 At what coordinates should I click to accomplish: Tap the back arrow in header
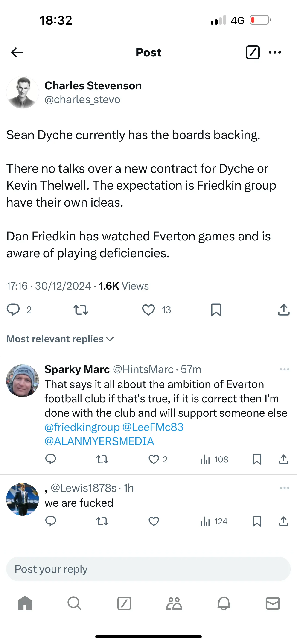click(17, 52)
